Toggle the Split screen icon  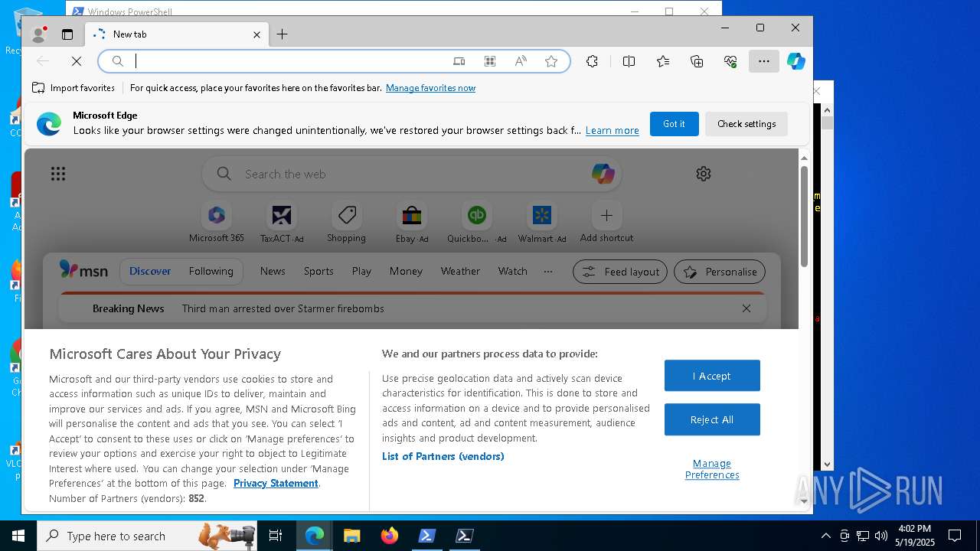(x=629, y=61)
